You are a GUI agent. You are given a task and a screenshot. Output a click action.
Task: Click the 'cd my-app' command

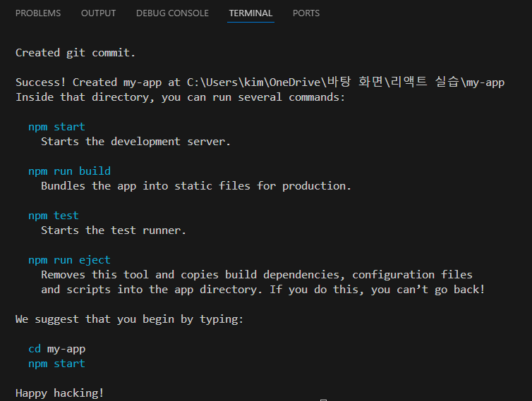click(57, 349)
